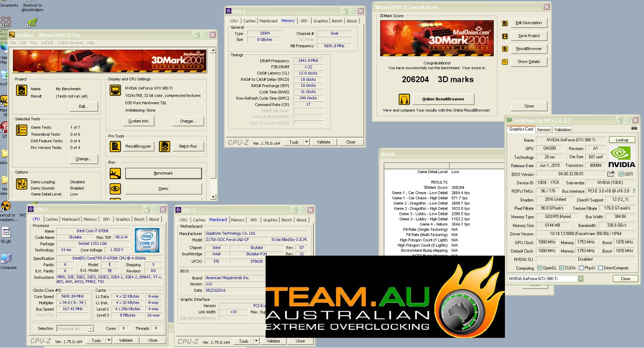644x348 pixels.
Task: Click the Batch Run icon in Pro Tools
Action: click(165, 147)
